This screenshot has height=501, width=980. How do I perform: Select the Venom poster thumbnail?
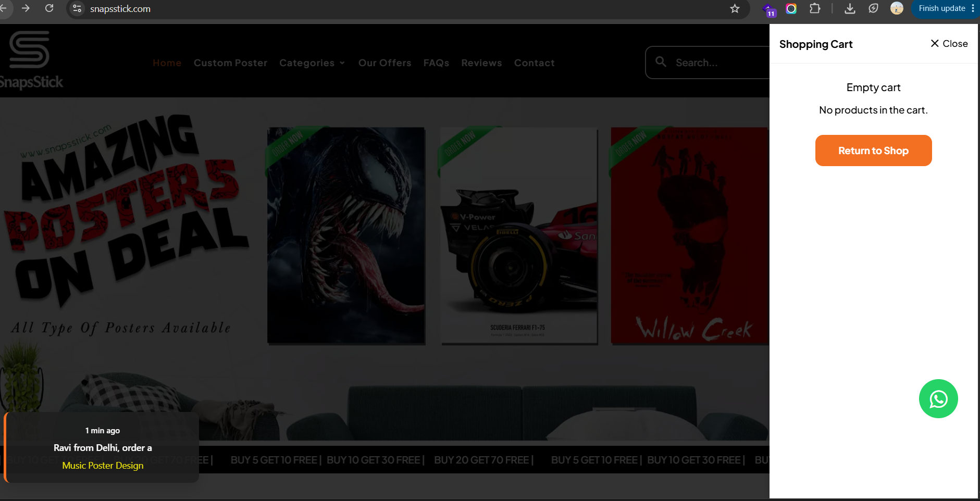tap(346, 235)
